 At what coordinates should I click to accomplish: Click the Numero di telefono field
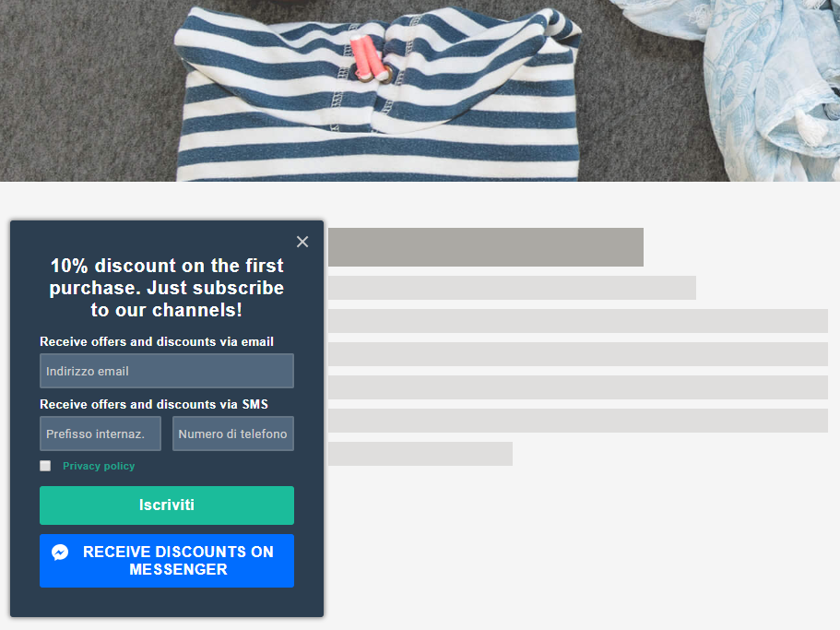pos(233,434)
